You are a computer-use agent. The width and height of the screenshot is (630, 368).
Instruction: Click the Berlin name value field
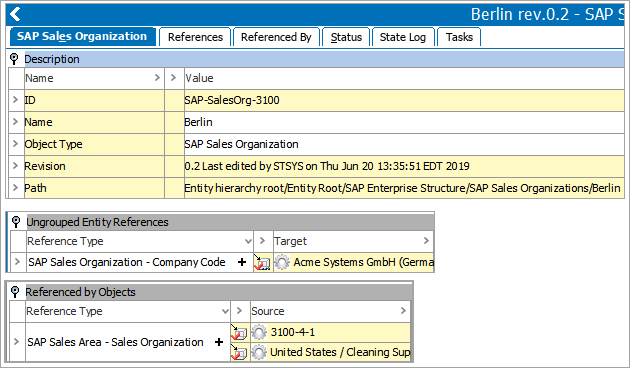tap(404, 122)
